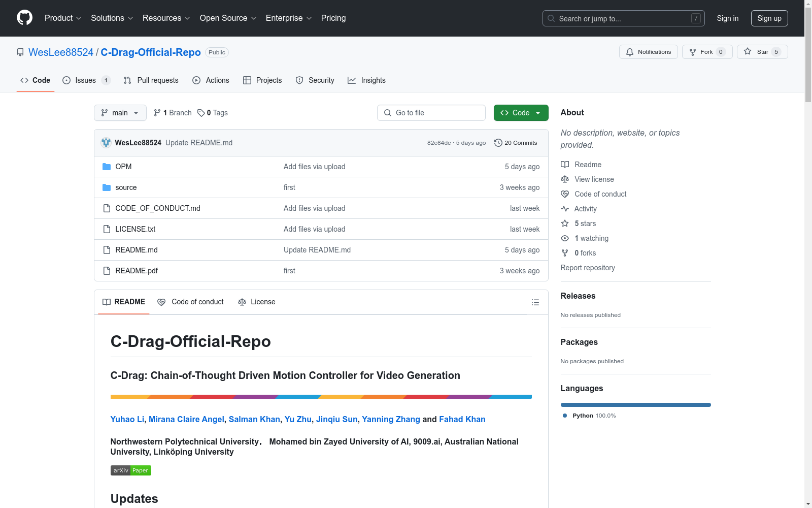Click the branch icon next to 1 Branch
This screenshot has height=508, width=812.
pos(157,113)
